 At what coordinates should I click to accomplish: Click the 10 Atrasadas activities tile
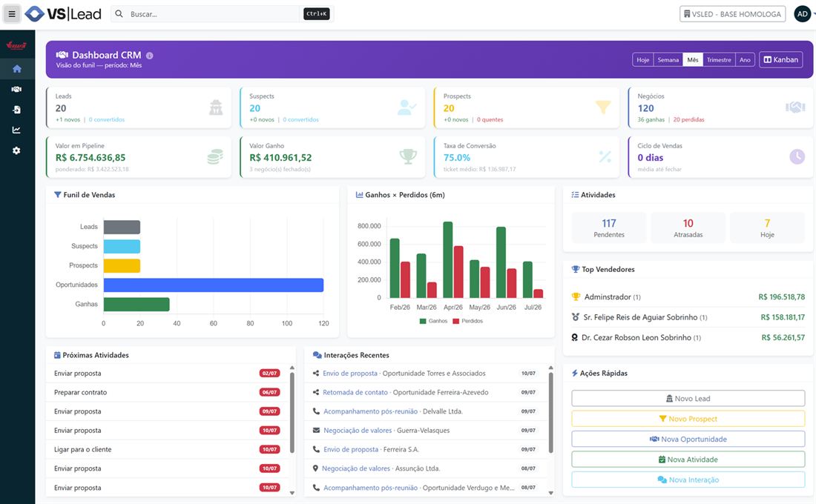pyautogui.click(x=688, y=228)
